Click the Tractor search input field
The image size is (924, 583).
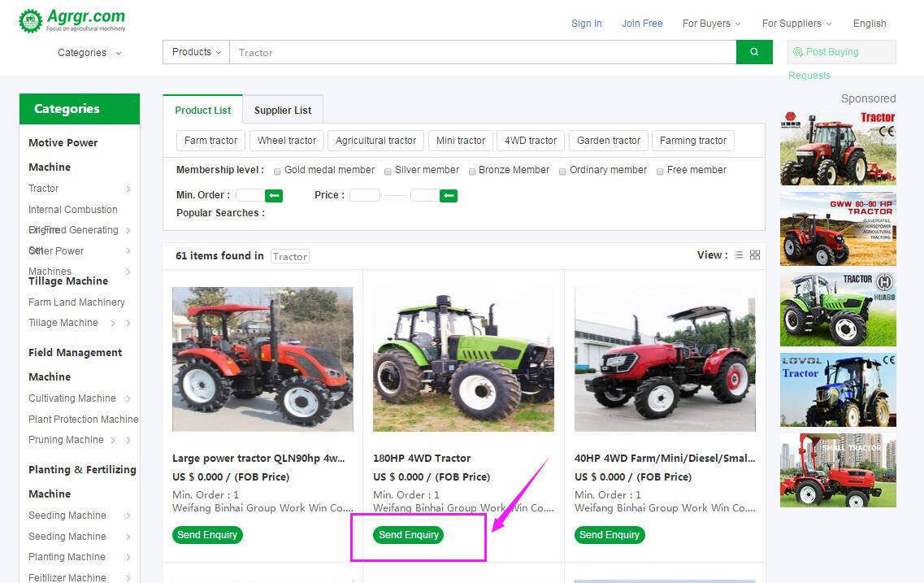483,52
